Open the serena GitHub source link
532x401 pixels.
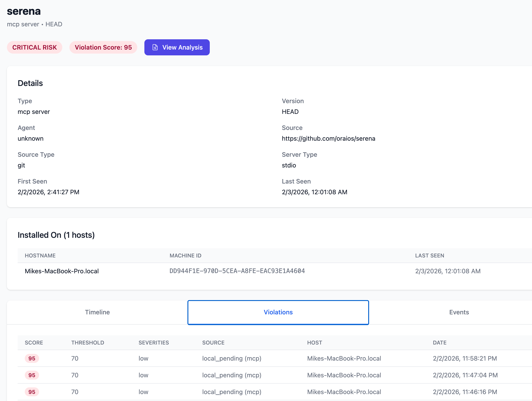pyautogui.click(x=328, y=138)
